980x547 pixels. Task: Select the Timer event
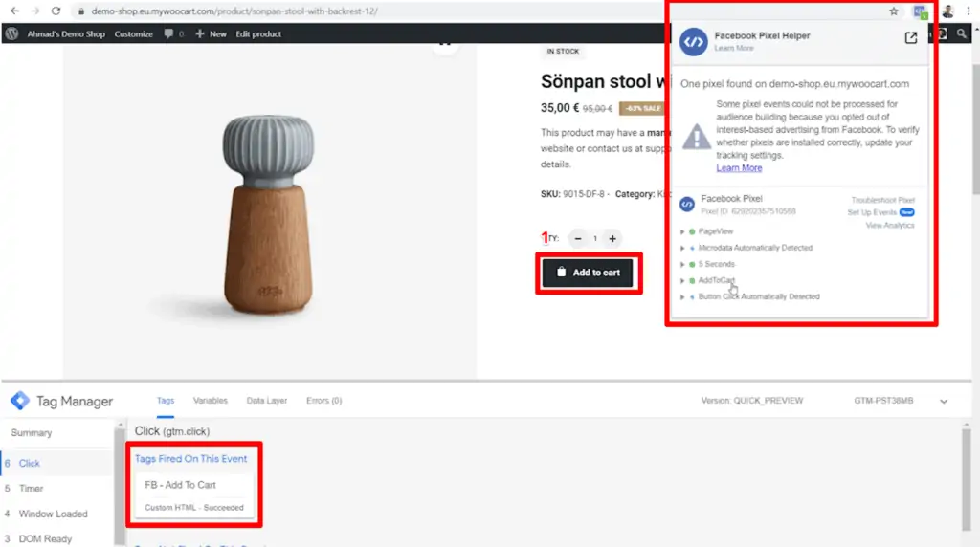tap(31, 489)
